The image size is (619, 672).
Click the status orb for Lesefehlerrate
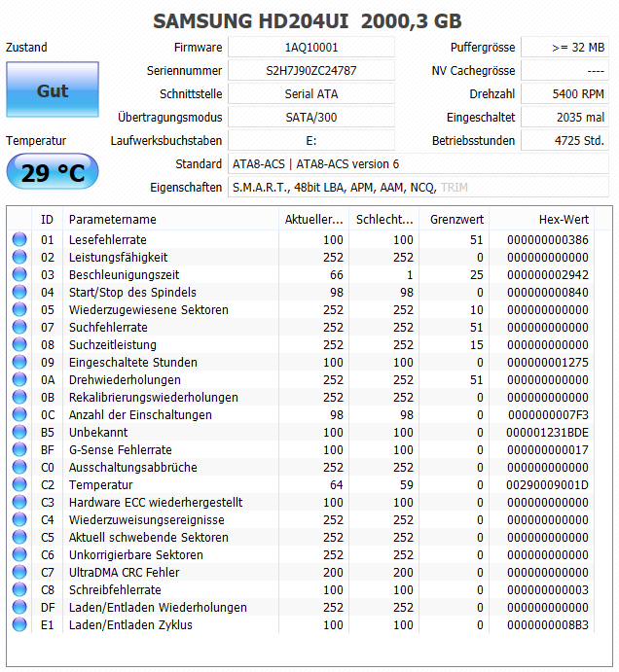(x=19, y=239)
